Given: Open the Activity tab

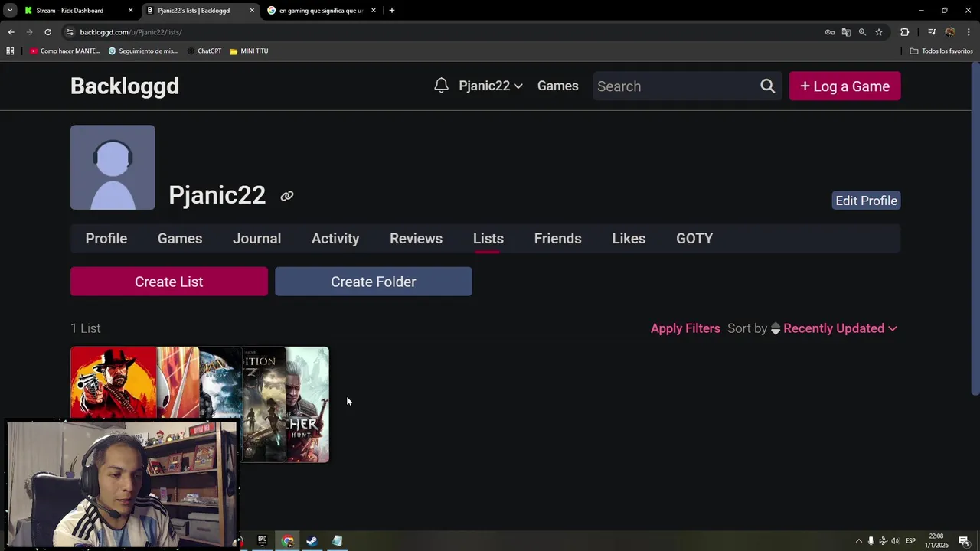Looking at the screenshot, I should click(x=335, y=238).
